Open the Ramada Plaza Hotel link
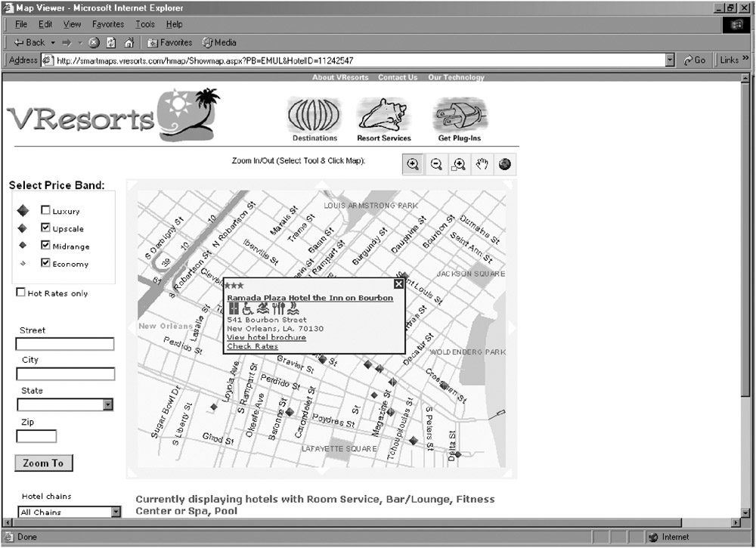The width and height of the screenshot is (756, 548). tap(310, 298)
